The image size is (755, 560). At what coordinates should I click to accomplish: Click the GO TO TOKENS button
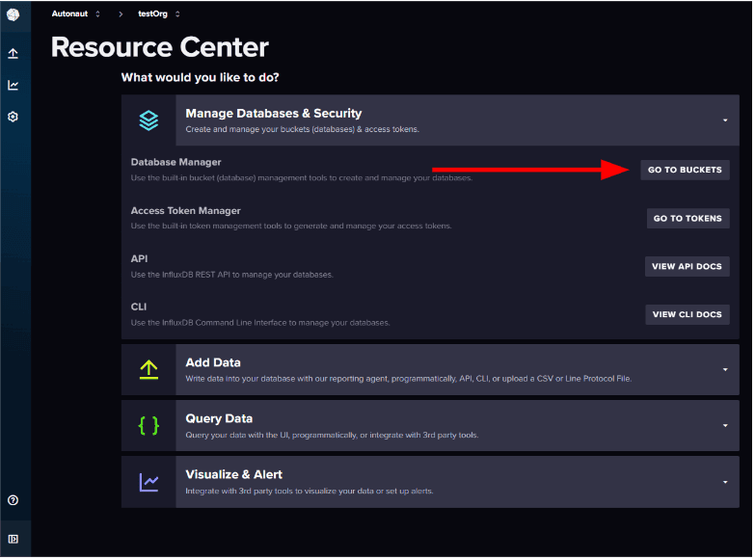(688, 219)
